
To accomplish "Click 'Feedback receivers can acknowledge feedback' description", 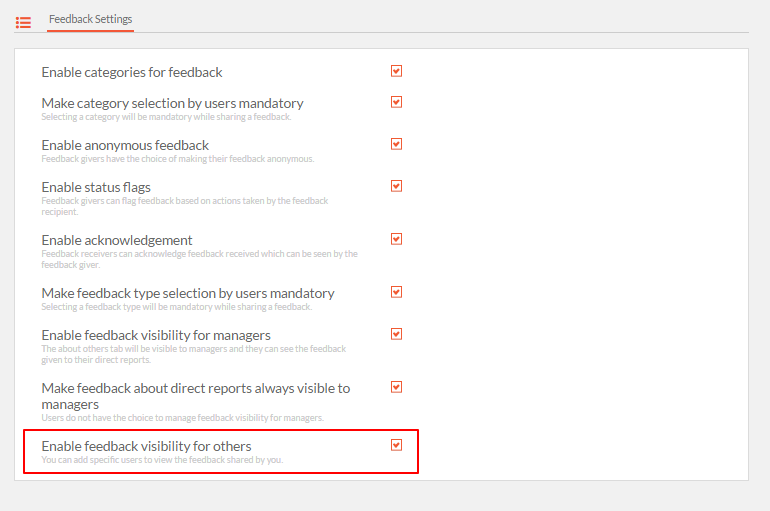I will point(199,259).
